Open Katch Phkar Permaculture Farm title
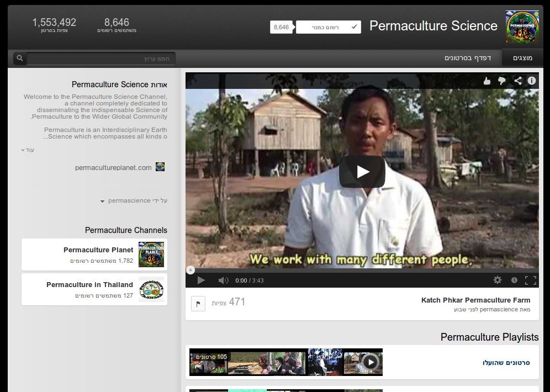The width and height of the screenshot is (550, 392). pyautogui.click(x=475, y=300)
